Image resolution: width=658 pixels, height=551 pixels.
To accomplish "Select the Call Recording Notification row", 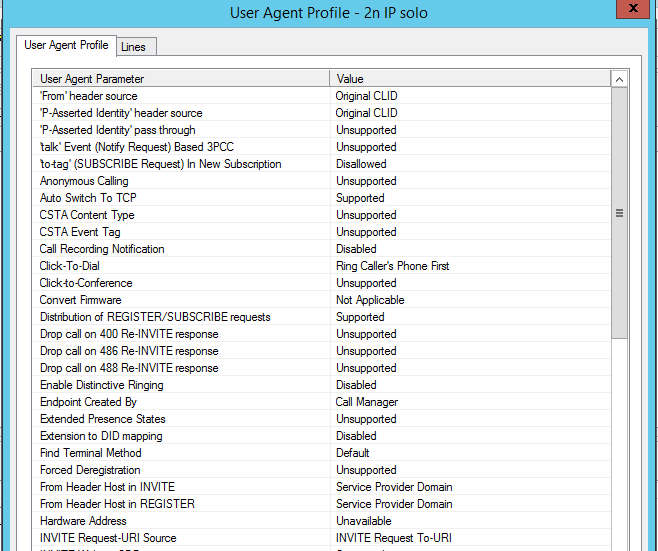I will pos(102,249).
